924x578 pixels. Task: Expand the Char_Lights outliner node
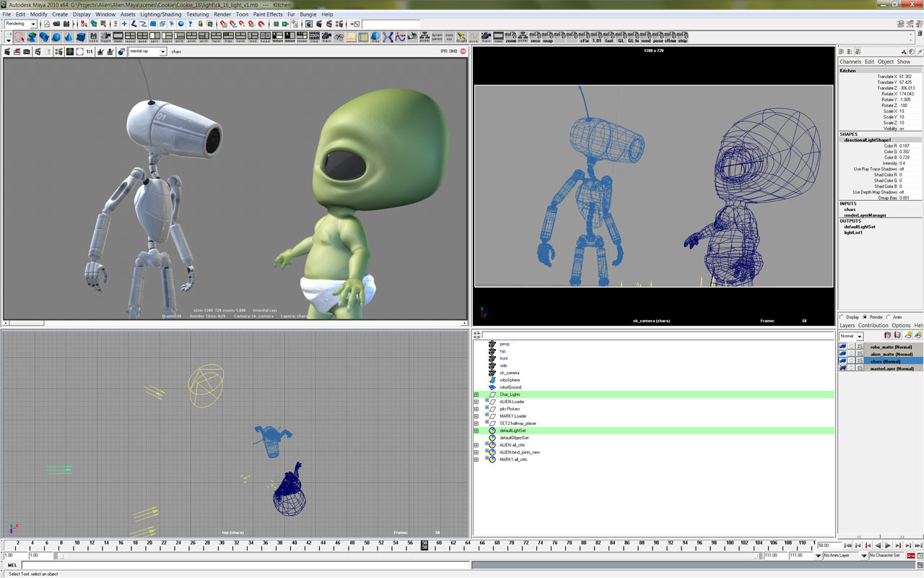click(476, 394)
